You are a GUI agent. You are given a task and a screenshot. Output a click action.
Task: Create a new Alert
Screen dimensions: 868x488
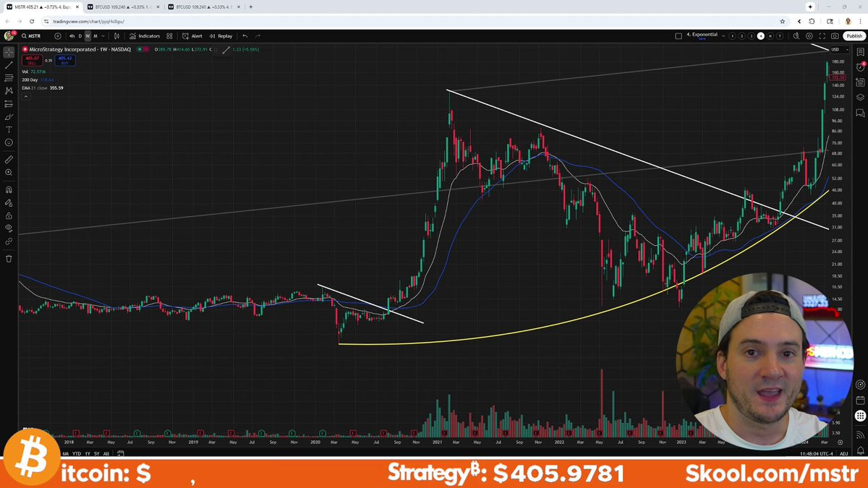click(192, 35)
